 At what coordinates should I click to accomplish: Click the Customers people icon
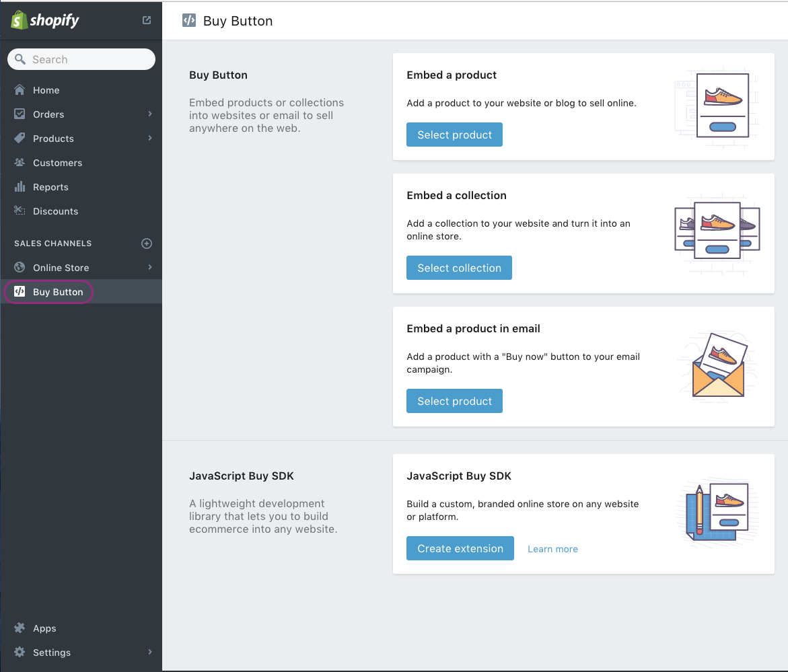[20, 162]
